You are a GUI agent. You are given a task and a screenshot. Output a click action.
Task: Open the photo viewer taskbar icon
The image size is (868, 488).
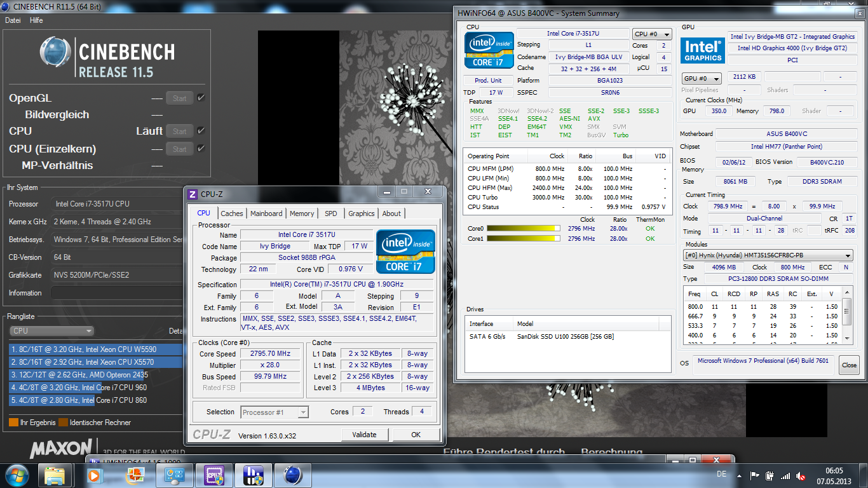[x=135, y=475]
